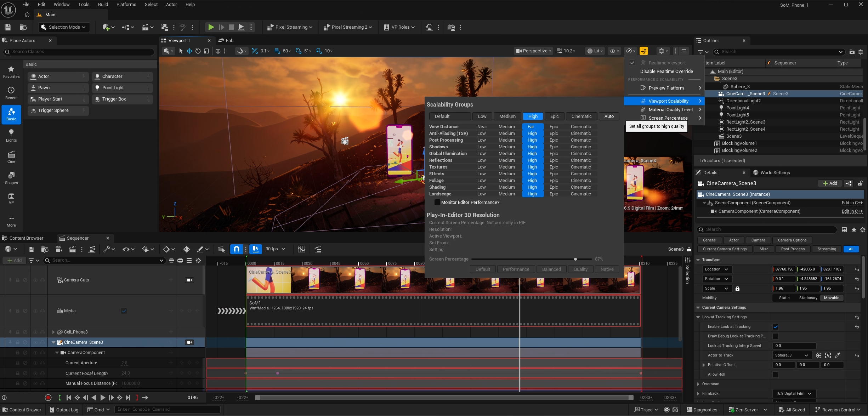Click the Screen Percentage slider handle
The image size is (868, 416).
(x=575, y=260)
